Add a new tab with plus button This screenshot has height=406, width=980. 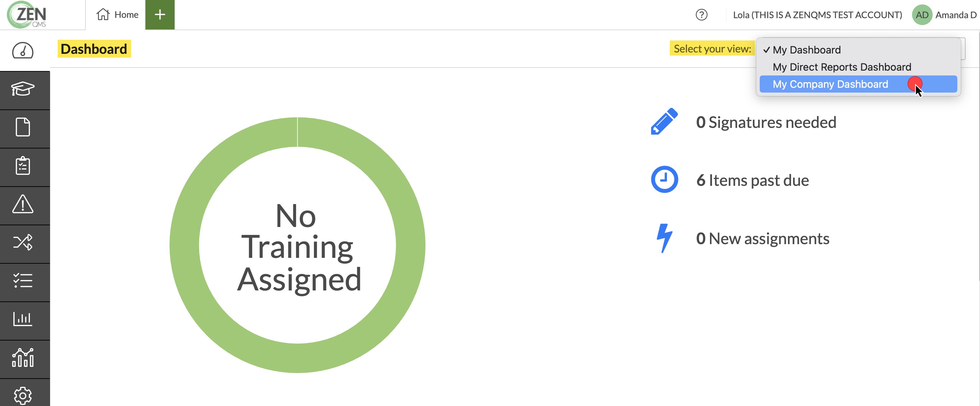(x=160, y=15)
